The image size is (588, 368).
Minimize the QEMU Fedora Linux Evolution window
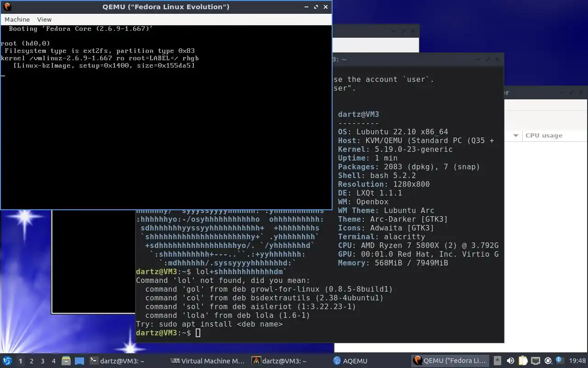coord(306,7)
